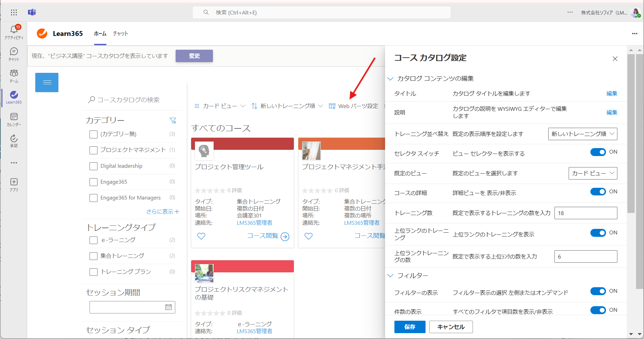644x339 pixels.
Task: Click the 上位ランクトレーニングの数 input field
Action: point(586,256)
